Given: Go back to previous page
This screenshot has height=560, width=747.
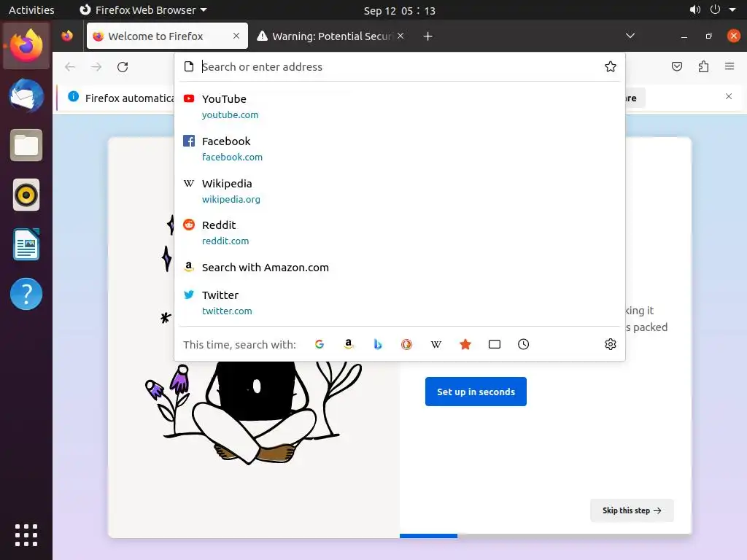Looking at the screenshot, I should pyautogui.click(x=70, y=66).
